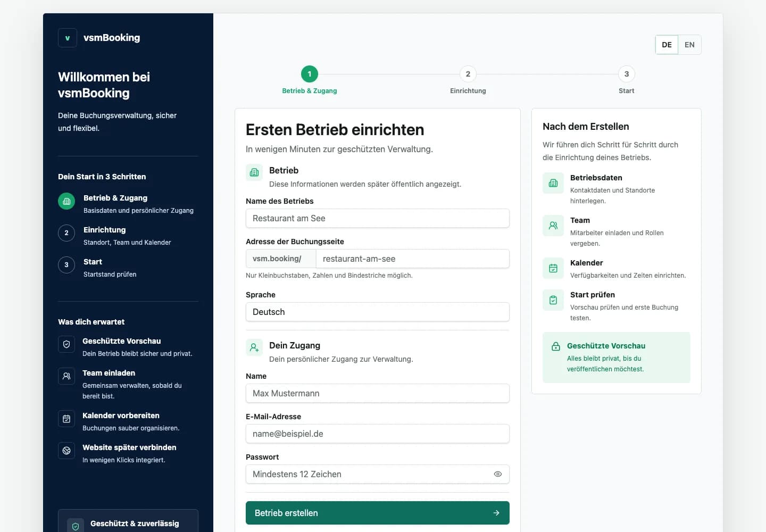Click the Nach dem Erstellen heading

tap(586, 127)
